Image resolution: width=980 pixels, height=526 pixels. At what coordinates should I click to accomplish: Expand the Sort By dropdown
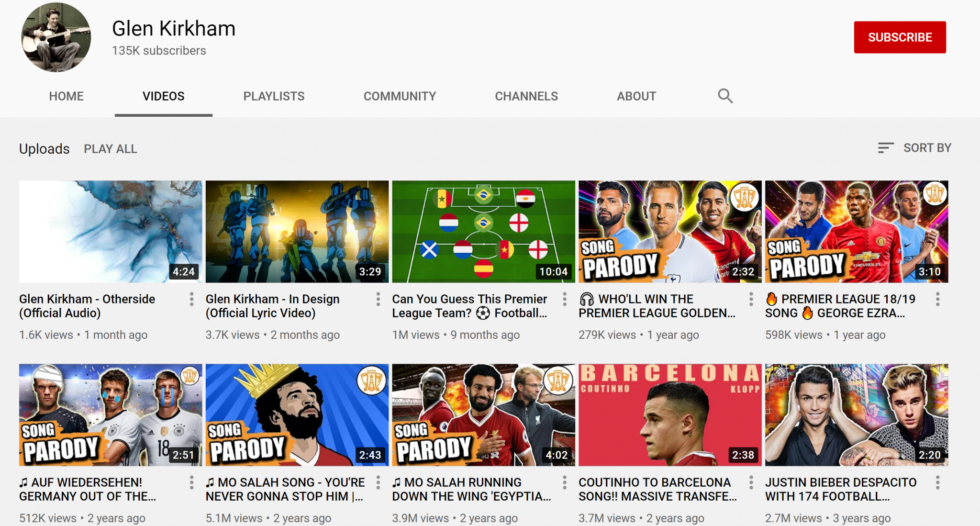pos(914,148)
